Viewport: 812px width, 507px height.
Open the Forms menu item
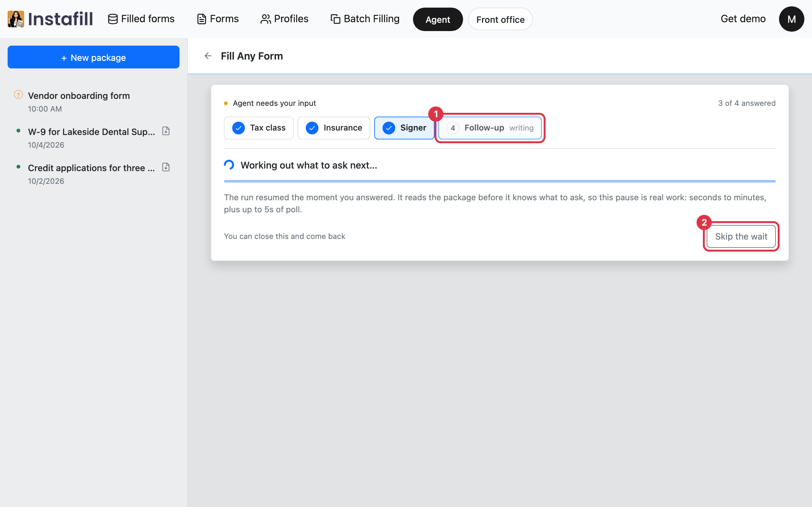[x=218, y=19]
